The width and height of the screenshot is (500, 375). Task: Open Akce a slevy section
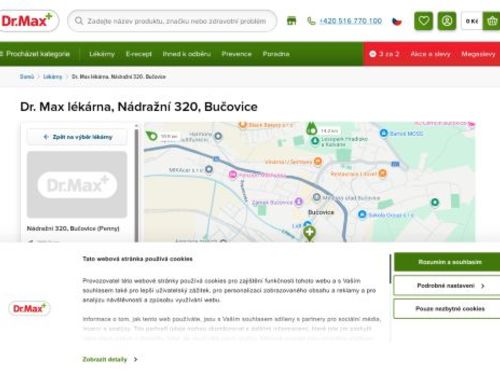pyautogui.click(x=430, y=54)
